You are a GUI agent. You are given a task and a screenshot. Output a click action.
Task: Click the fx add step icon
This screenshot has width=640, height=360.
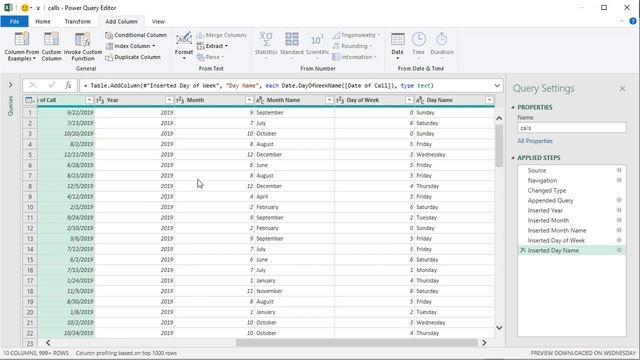[68, 85]
